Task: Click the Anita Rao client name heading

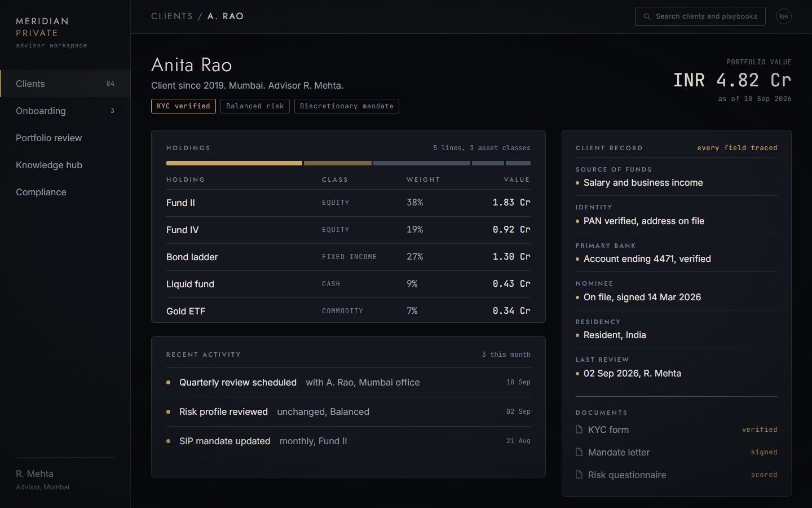Action: point(192,65)
